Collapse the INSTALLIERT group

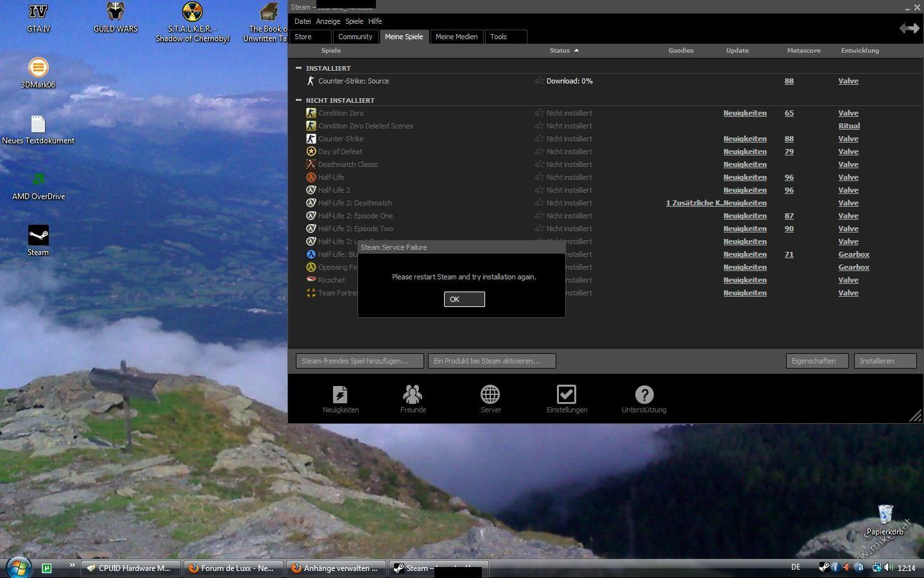click(298, 68)
